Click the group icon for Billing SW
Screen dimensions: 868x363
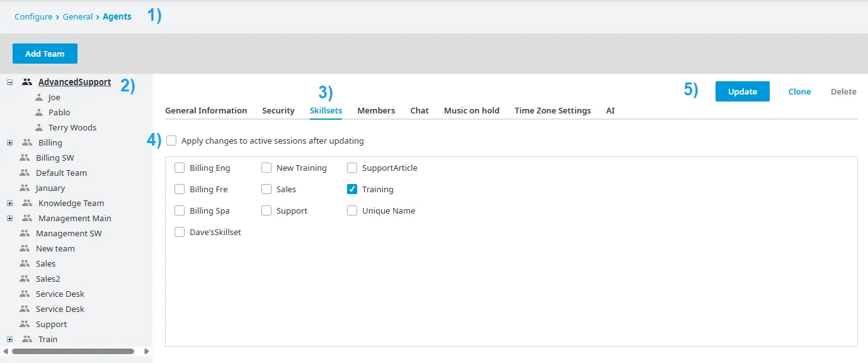tap(25, 158)
